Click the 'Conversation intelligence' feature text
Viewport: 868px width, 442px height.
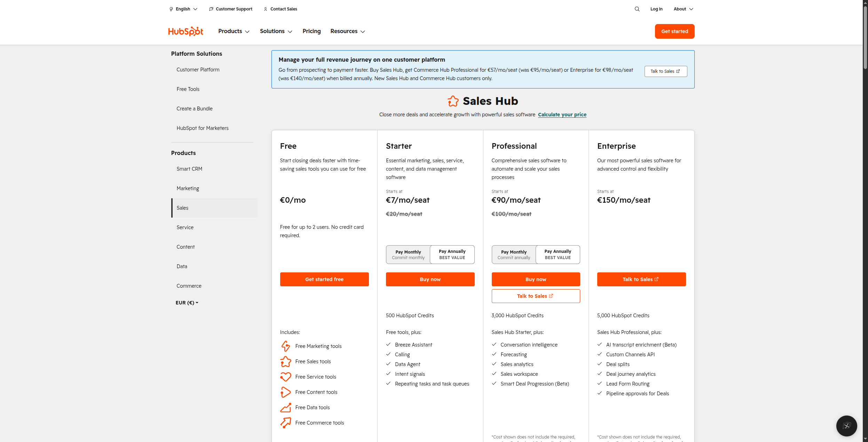(x=529, y=345)
